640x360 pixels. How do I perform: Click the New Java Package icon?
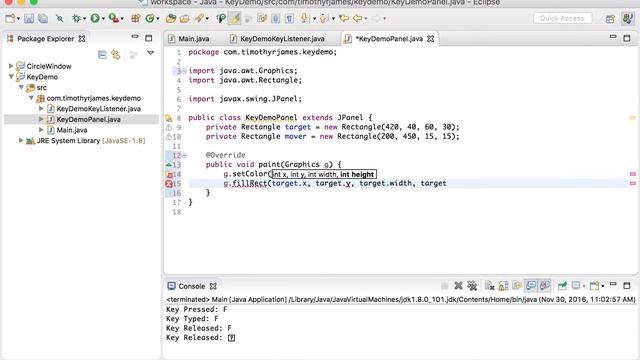click(136, 18)
